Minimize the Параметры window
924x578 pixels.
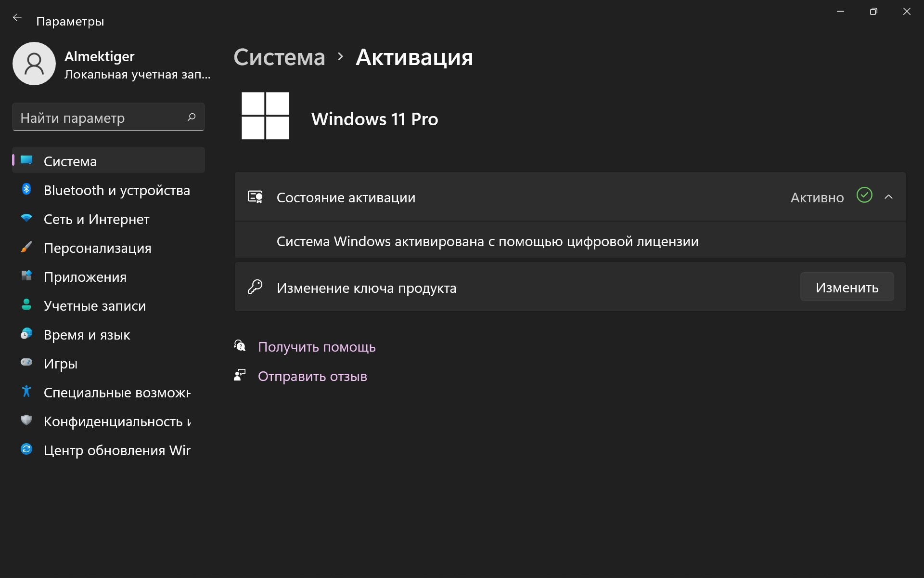coord(840,12)
